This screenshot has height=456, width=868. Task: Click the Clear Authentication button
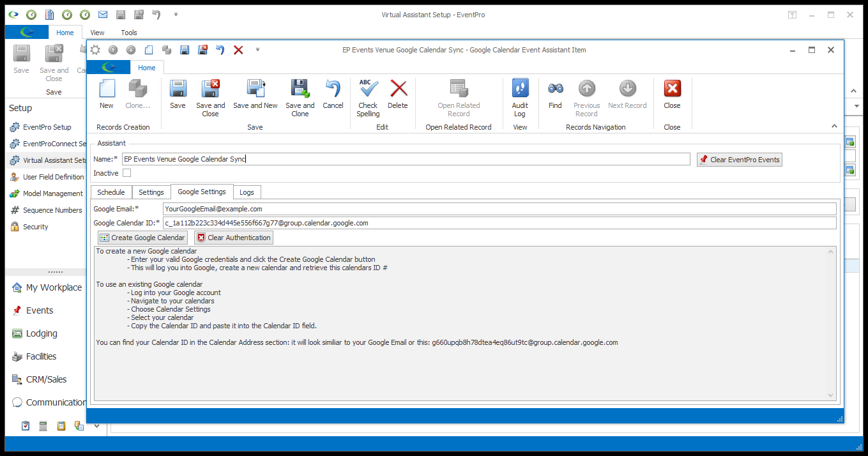(234, 238)
